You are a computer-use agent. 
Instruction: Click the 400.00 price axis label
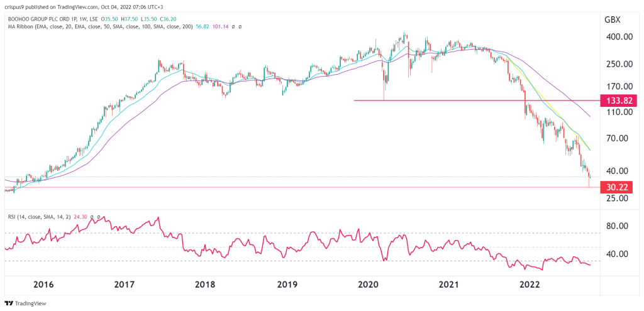621,37
